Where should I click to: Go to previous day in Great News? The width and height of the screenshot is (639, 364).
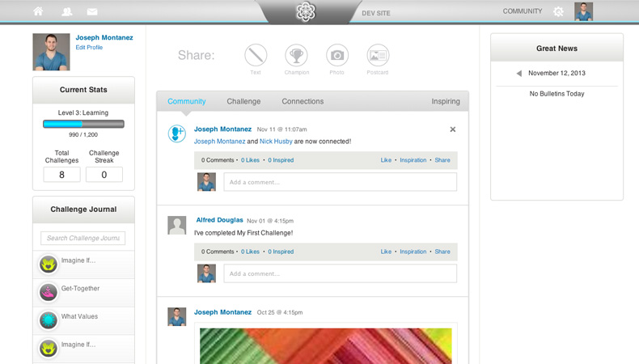(518, 74)
